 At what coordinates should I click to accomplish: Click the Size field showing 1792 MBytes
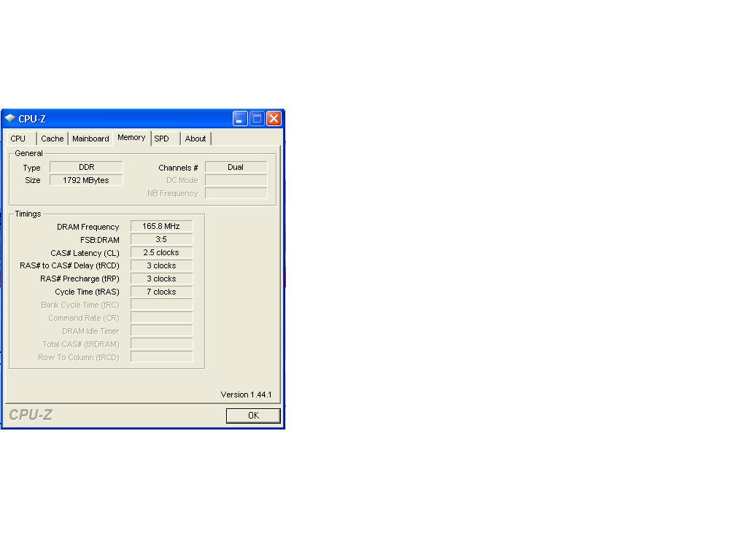[86, 180]
